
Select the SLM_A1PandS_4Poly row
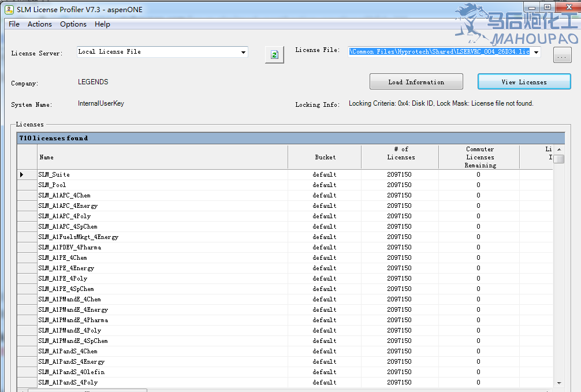(x=285, y=382)
